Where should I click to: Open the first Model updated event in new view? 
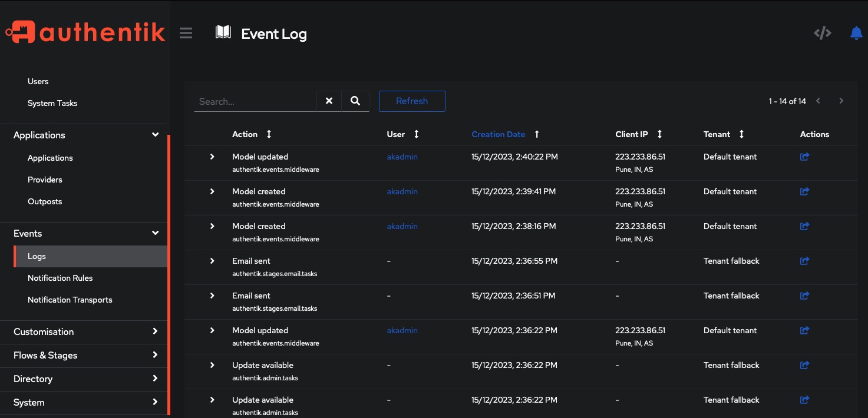(804, 157)
